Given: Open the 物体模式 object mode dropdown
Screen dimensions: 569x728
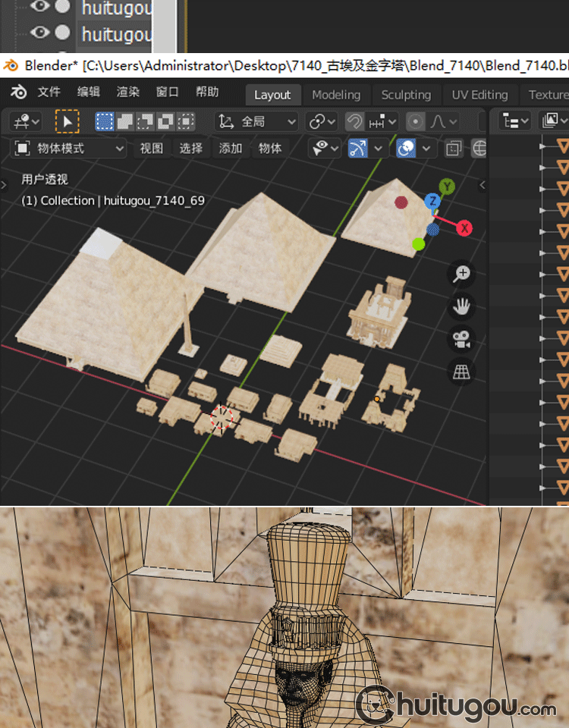Looking at the screenshot, I should point(70,149).
